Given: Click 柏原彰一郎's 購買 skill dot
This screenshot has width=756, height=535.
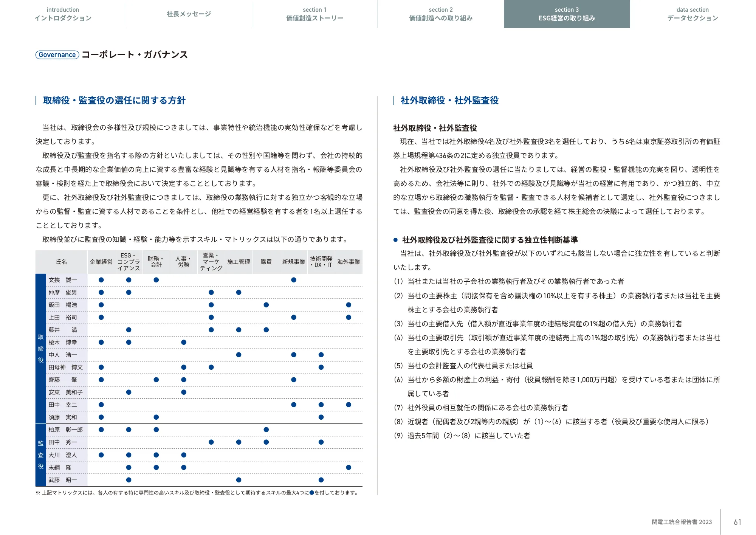Looking at the screenshot, I should [266, 430].
